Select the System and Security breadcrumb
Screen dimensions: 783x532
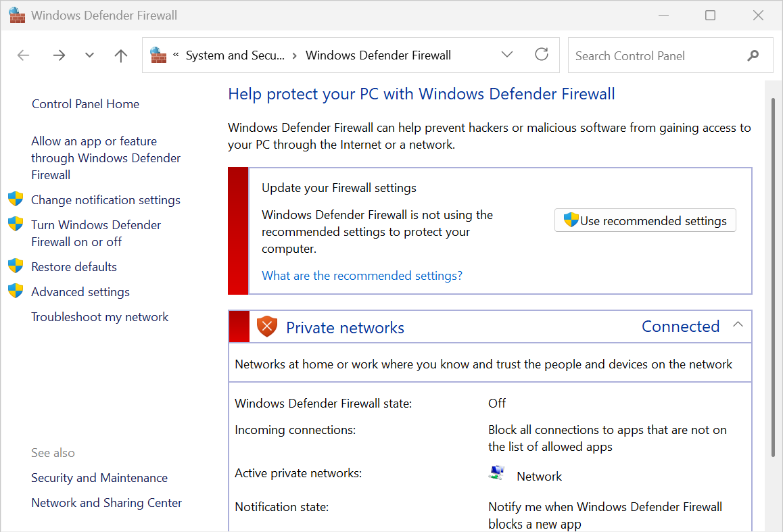coord(235,55)
